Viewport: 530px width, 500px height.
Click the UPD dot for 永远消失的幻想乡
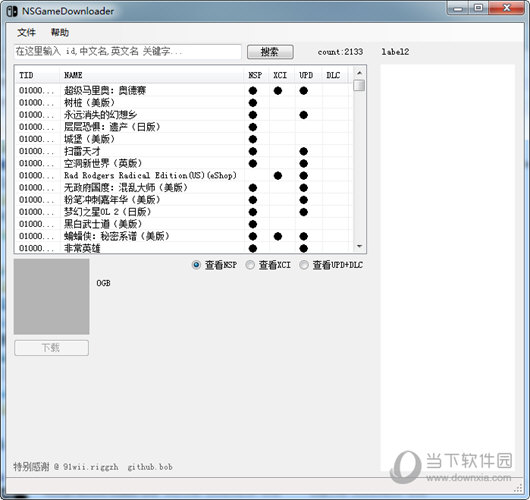coord(304,115)
